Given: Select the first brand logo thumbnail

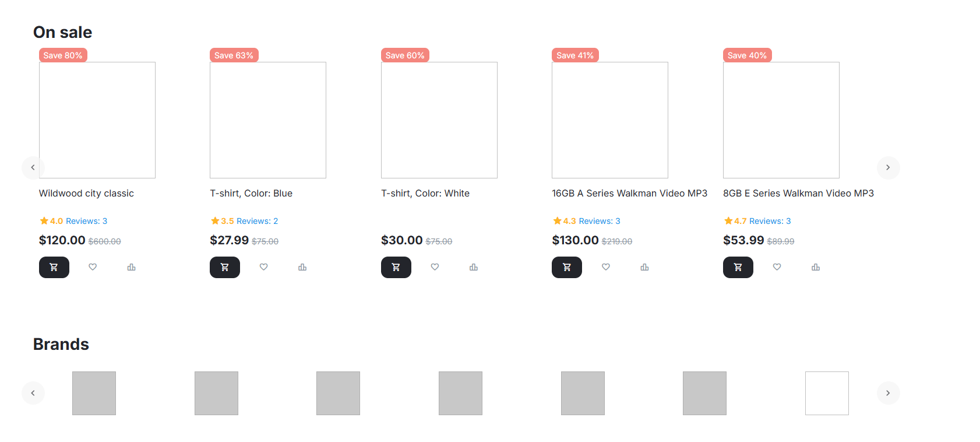Looking at the screenshot, I should pyautogui.click(x=94, y=393).
